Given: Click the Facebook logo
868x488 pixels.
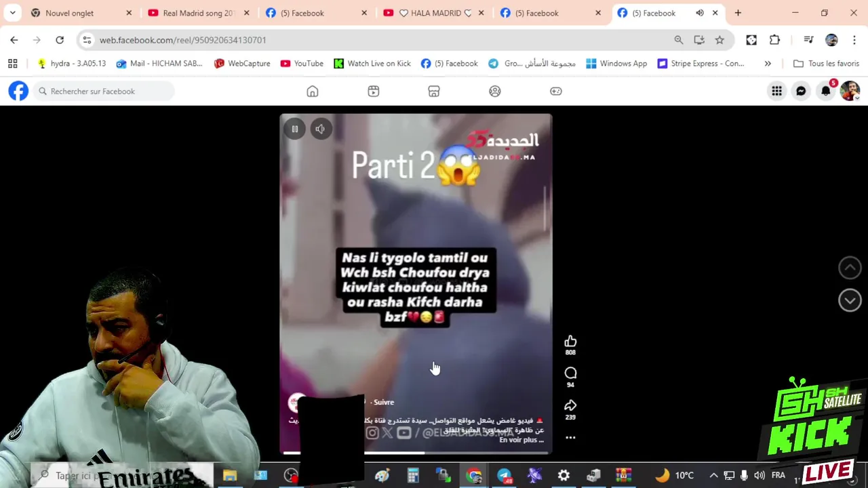Looking at the screenshot, I should [x=18, y=91].
